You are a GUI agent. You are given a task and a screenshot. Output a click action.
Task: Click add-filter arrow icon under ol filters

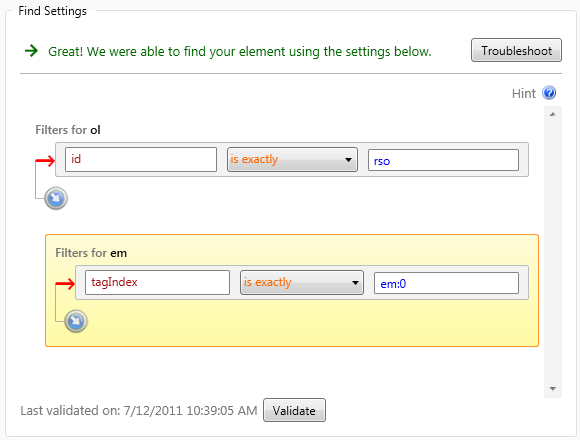pos(56,198)
